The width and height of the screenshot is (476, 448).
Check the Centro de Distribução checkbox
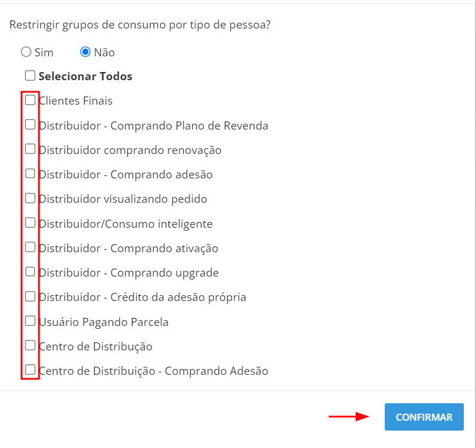click(30, 346)
